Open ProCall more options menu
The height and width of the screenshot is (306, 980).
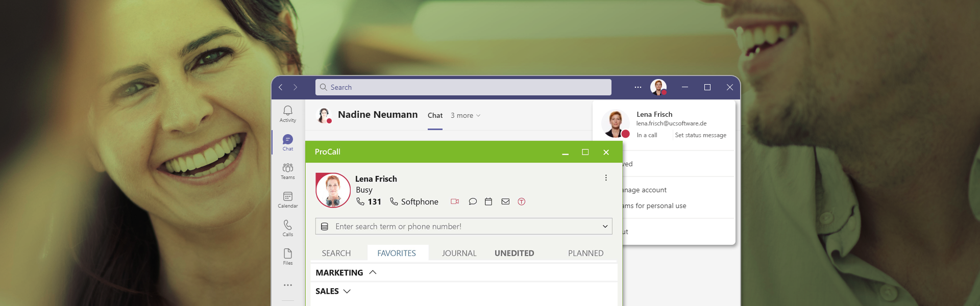(x=606, y=177)
